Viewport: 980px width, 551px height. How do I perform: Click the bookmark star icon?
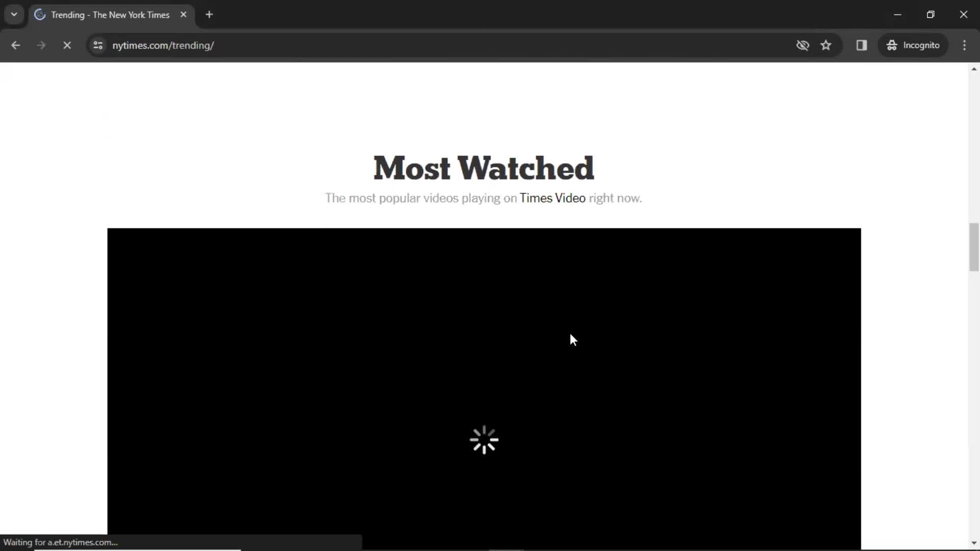click(x=826, y=45)
